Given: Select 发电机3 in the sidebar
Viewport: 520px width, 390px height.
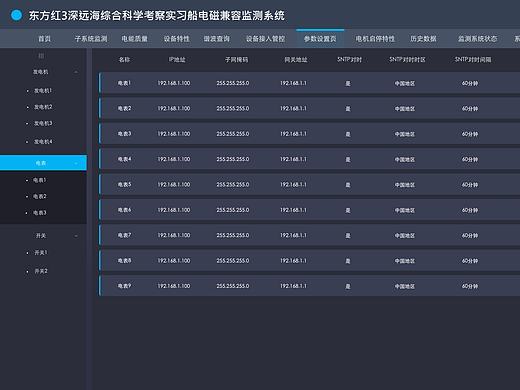Looking at the screenshot, I should [x=43, y=123].
